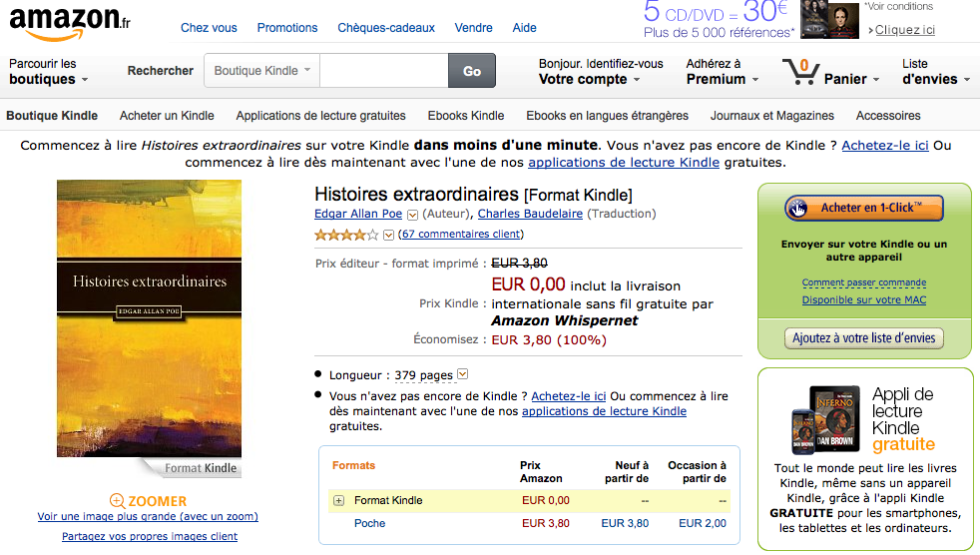Select Acheter un Kindle tab
Screen dimensions: 980x555
(167, 116)
